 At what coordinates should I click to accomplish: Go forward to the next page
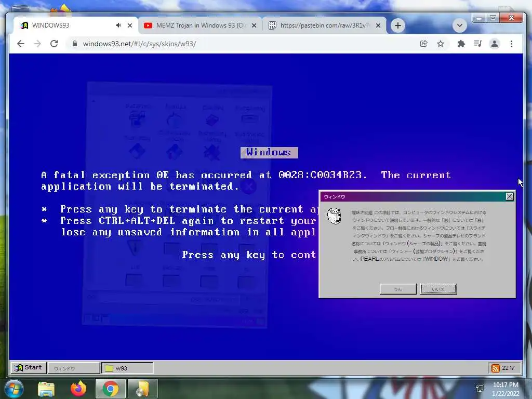click(37, 44)
